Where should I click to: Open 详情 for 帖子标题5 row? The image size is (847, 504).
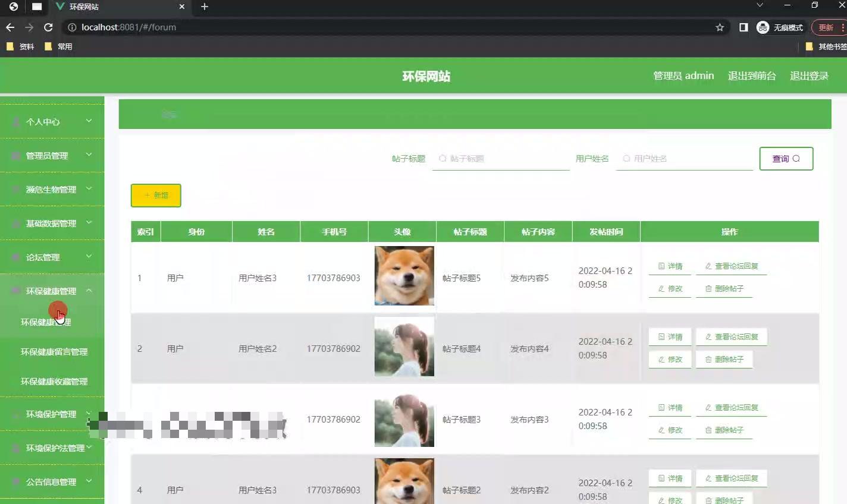click(x=670, y=266)
